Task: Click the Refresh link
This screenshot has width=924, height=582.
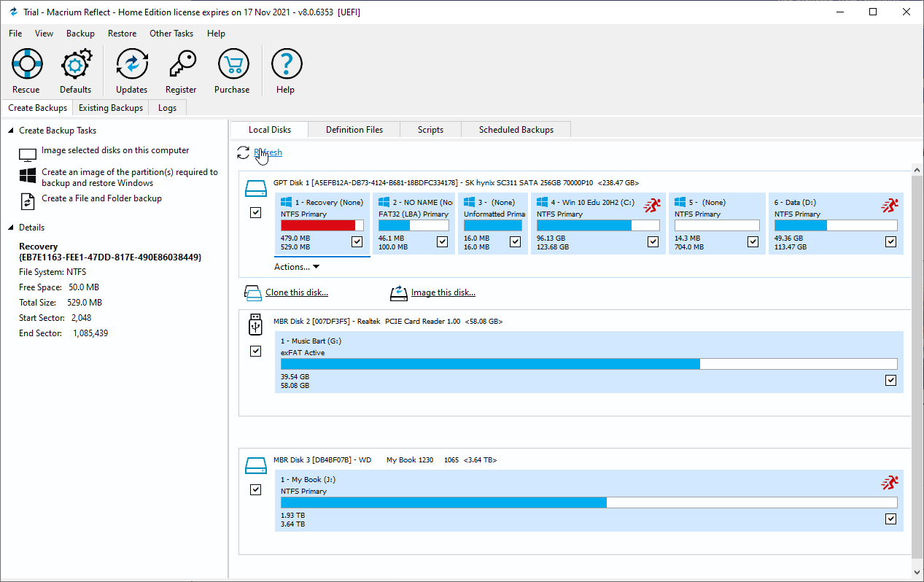Action: 268,152
